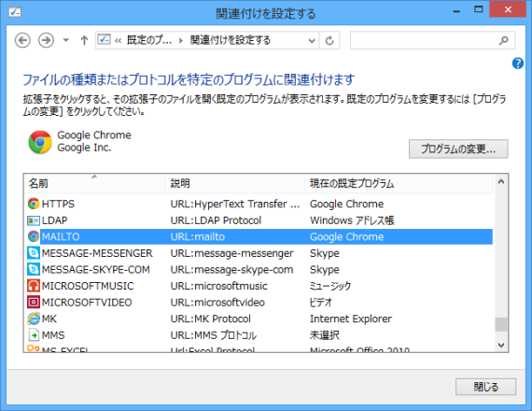The height and width of the screenshot is (411, 532).
Task: Go up one folder level
Action: (84, 40)
